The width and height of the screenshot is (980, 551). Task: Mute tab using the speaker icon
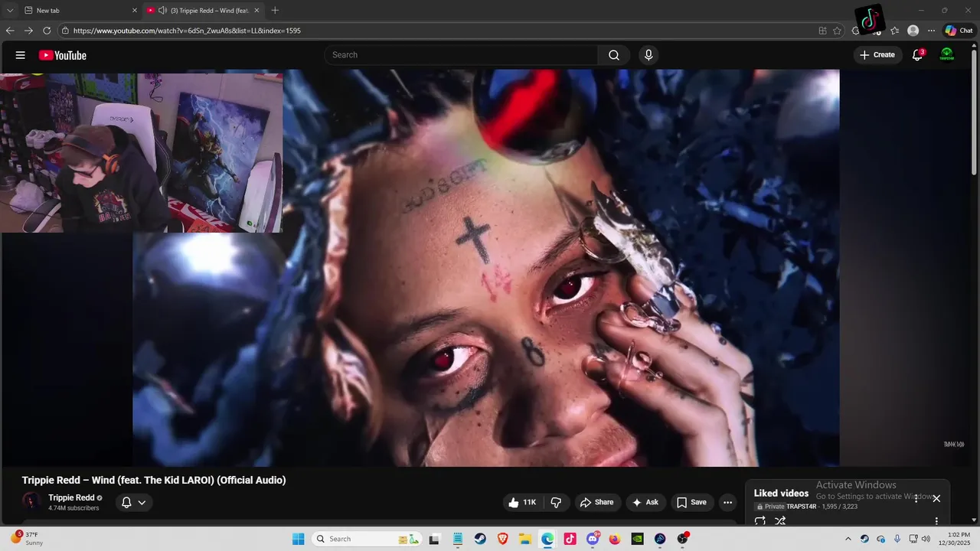[162, 11]
